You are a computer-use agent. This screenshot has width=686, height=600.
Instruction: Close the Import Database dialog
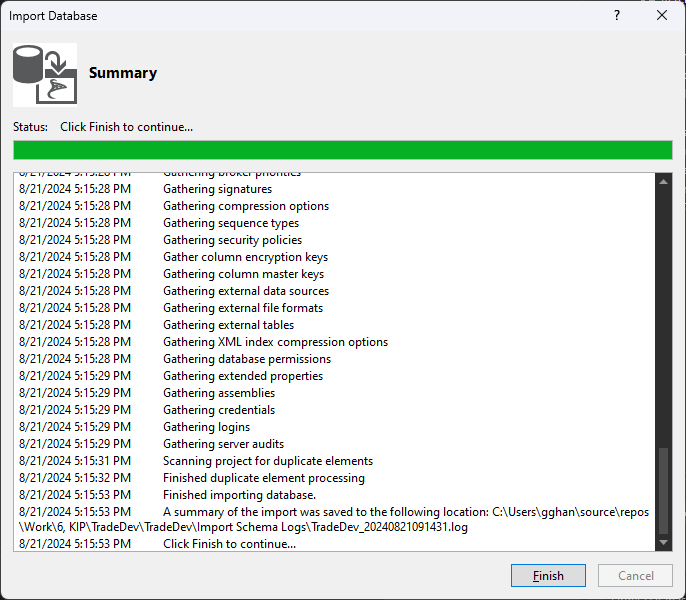[662, 15]
